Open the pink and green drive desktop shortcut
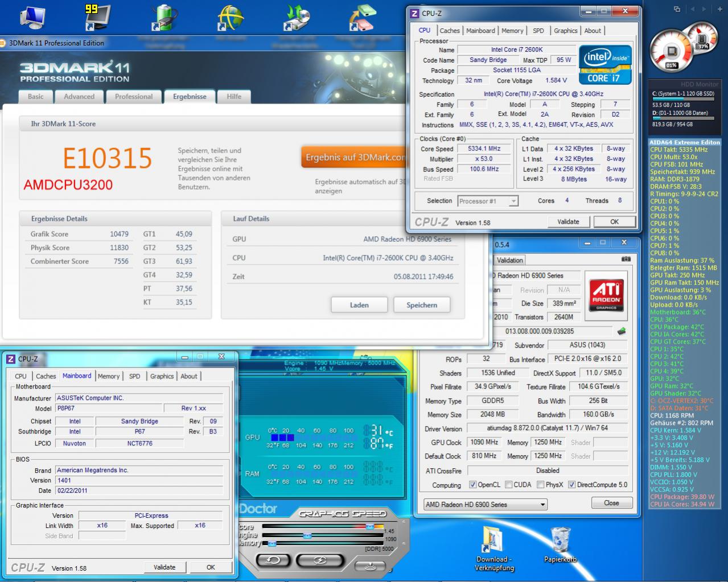 tap(363, 17)
